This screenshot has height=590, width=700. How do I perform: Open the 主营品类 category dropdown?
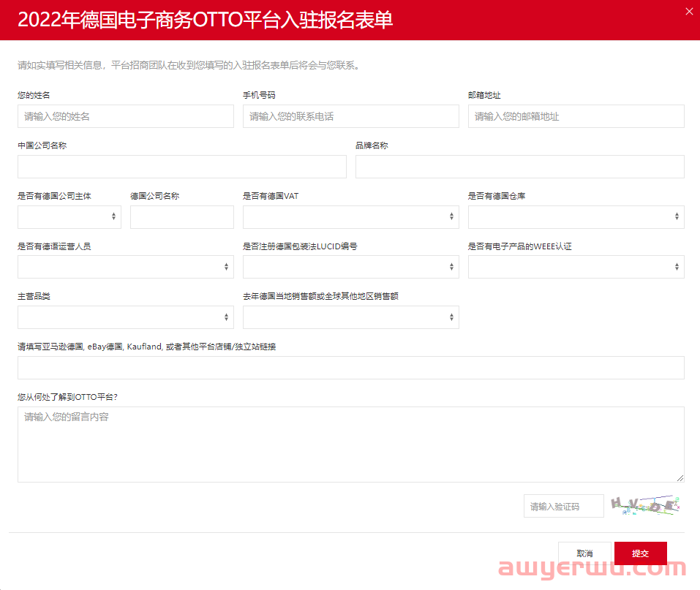pyautogui.click(x=126, y=317)
